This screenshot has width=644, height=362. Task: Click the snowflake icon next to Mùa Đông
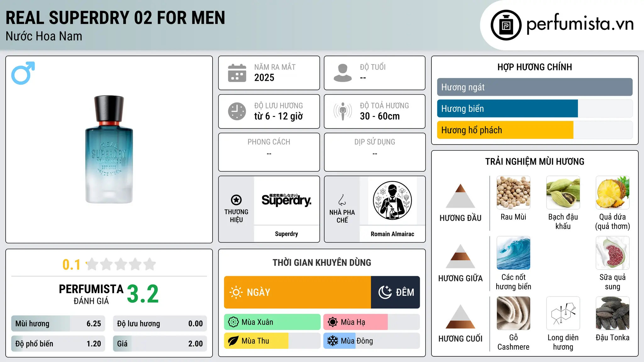pos(333,341)
